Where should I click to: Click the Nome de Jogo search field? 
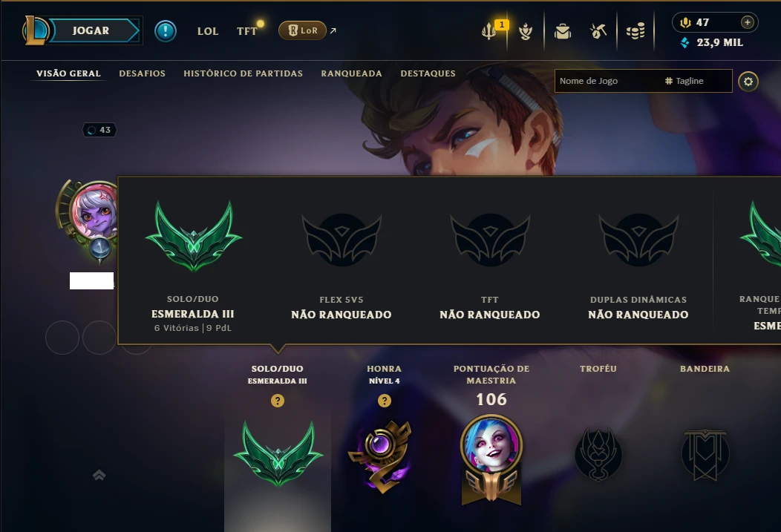coord(608,81)
